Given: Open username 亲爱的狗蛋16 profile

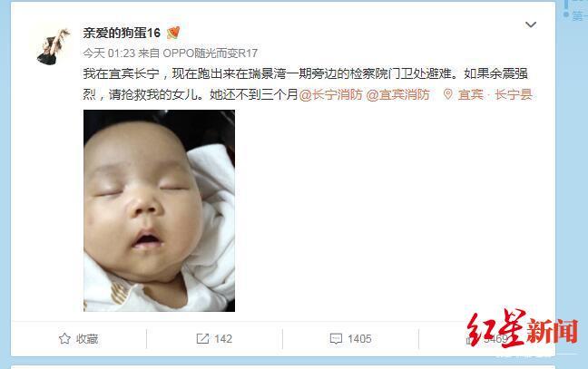Looking at the screenshot, I should click(122, 33).
